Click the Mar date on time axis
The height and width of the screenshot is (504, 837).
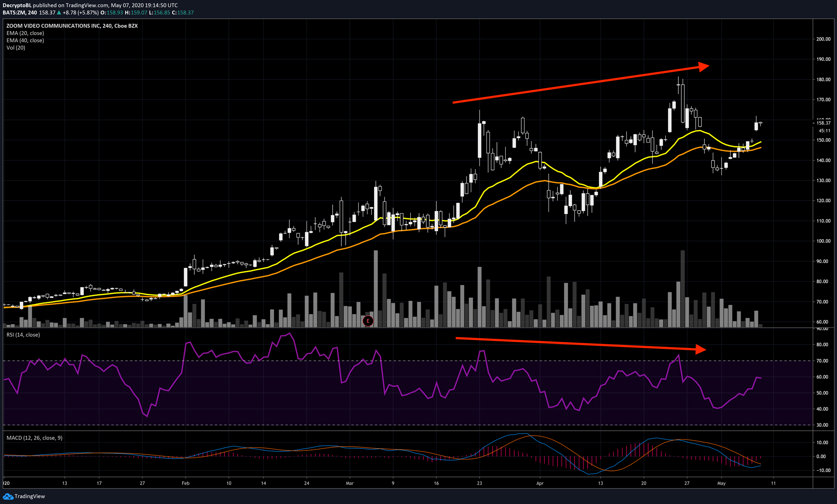tap(350, 483)
